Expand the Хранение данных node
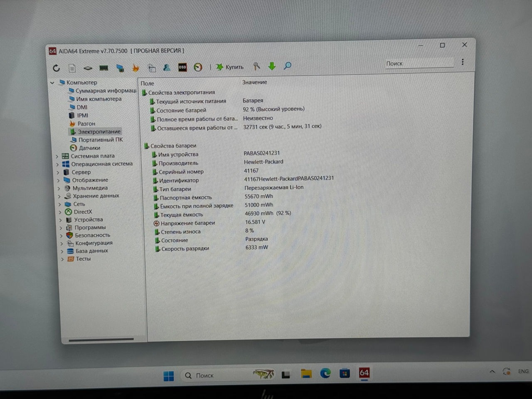 (59, 196)
